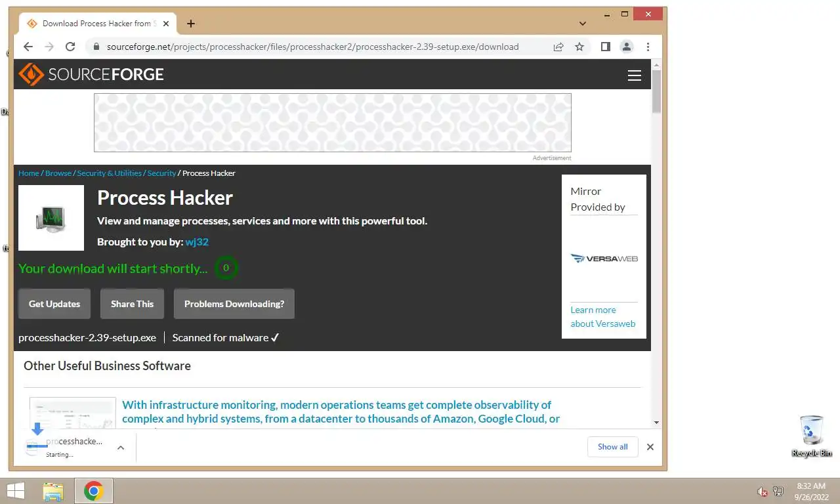Reload the page with refresh icon
The width and height of the screenshot is (840, 504).
pos(70,47)
